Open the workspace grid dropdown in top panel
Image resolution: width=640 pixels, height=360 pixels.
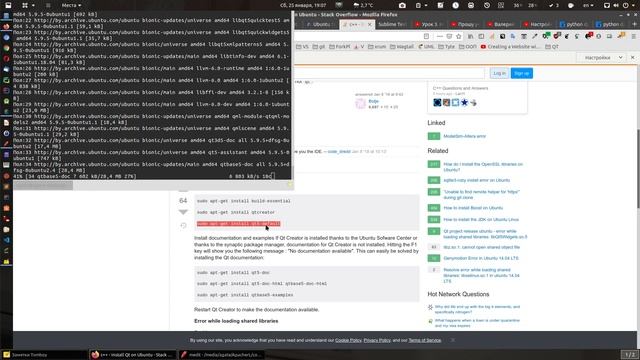coord(28,5)
